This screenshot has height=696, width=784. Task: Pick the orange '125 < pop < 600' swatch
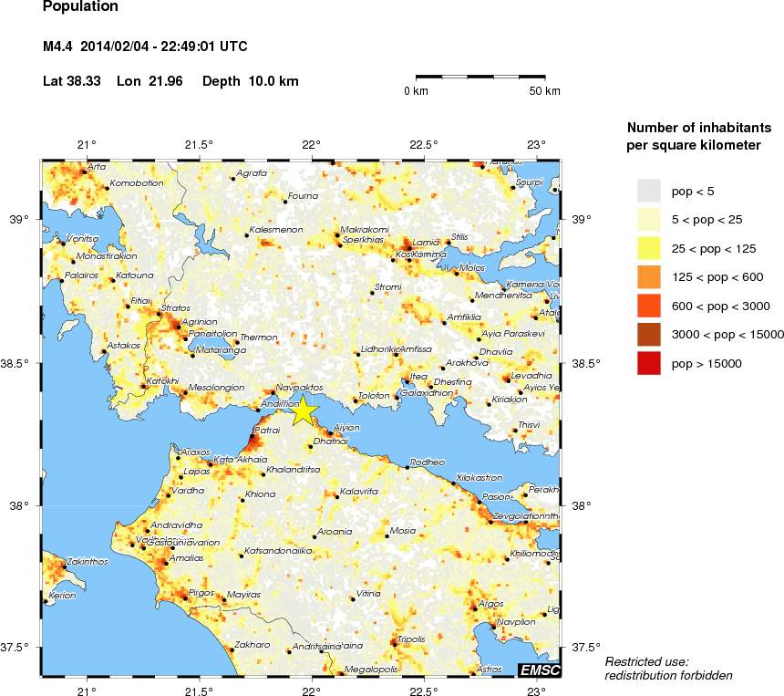[x=648, y=276]
